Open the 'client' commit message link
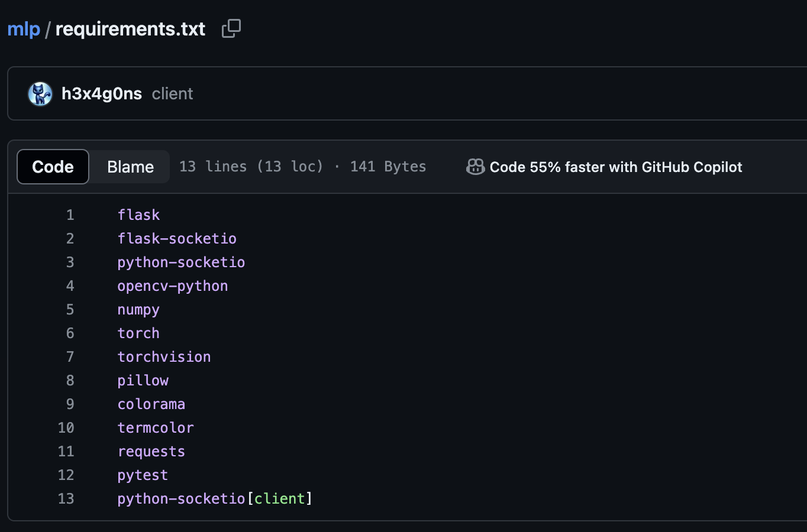This screenshot has height=532, width=807. pos(172,94)
